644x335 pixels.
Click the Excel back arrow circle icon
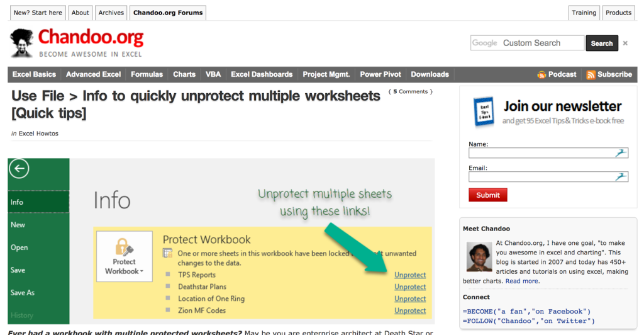19,169
